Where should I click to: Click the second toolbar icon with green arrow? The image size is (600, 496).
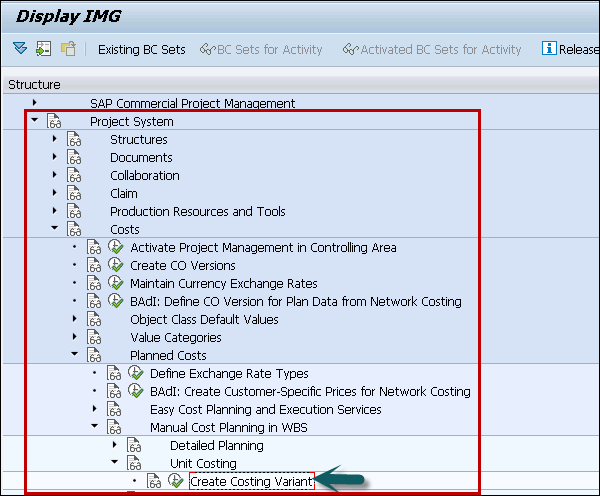[43, 49]
